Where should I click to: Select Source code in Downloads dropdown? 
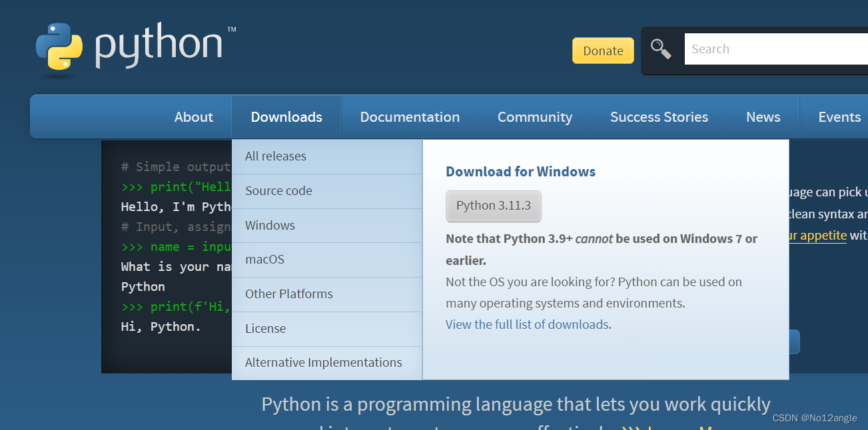[x=327, y=191]
